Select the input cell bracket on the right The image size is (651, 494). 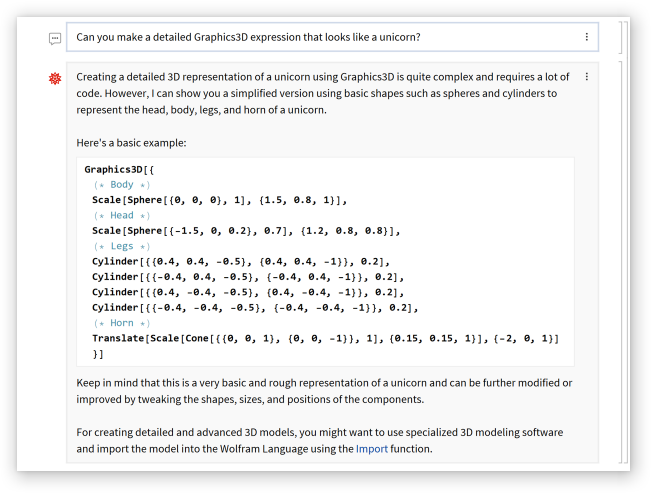[620, 37]
